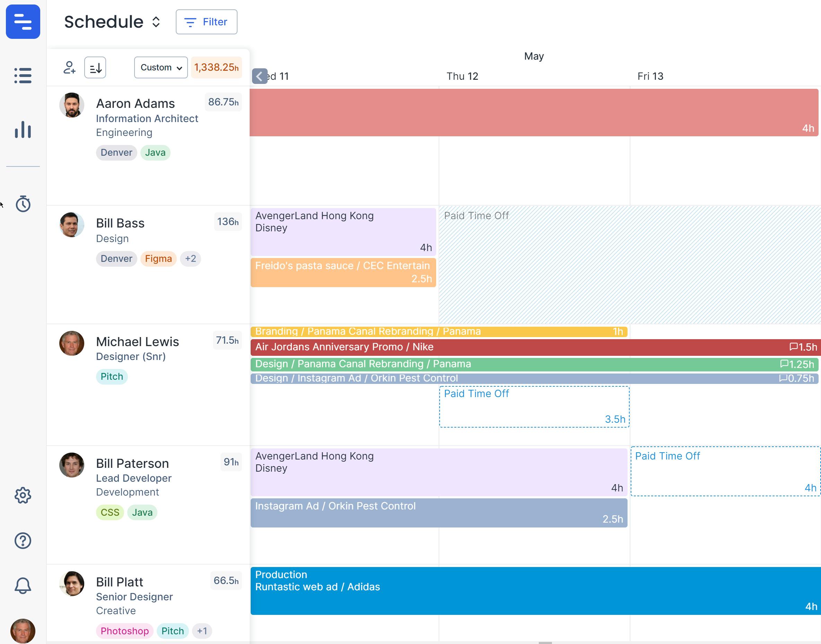This screenshot has width=821, height=644.
Task: Open the Custom range dropdown
Action: pyautogui.click(x=161, y=68)
